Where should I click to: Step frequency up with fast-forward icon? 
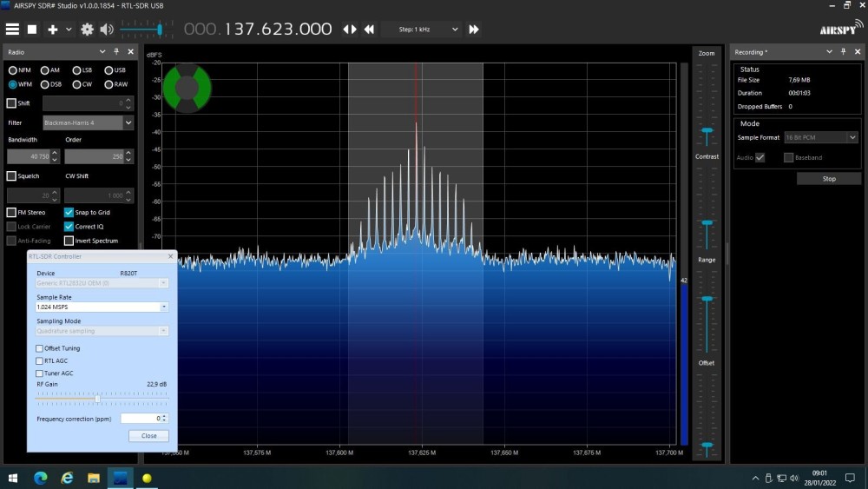pos(474,30)
